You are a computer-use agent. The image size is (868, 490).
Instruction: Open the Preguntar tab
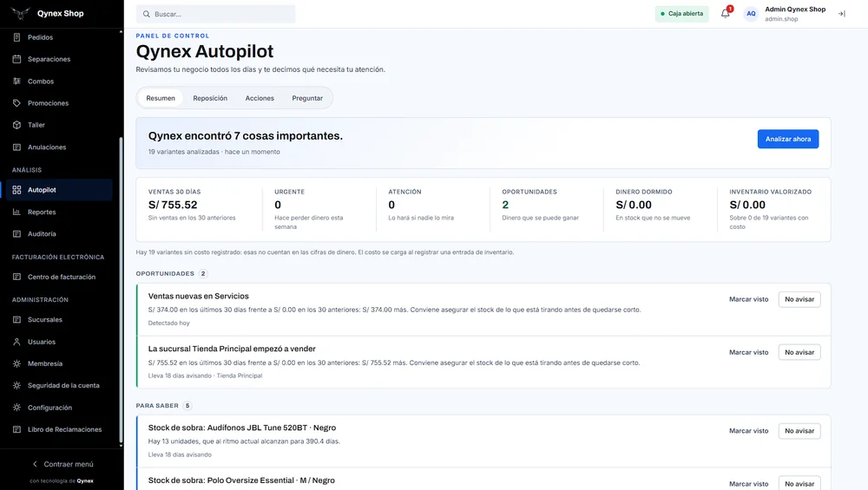pyautogui.click(x=307, y=98)
